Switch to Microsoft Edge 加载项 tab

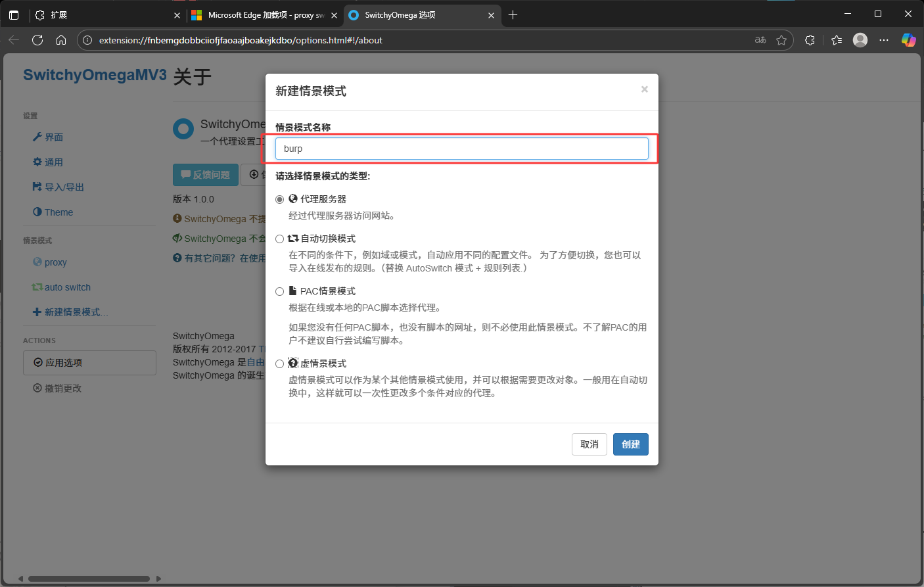(264, 14)
